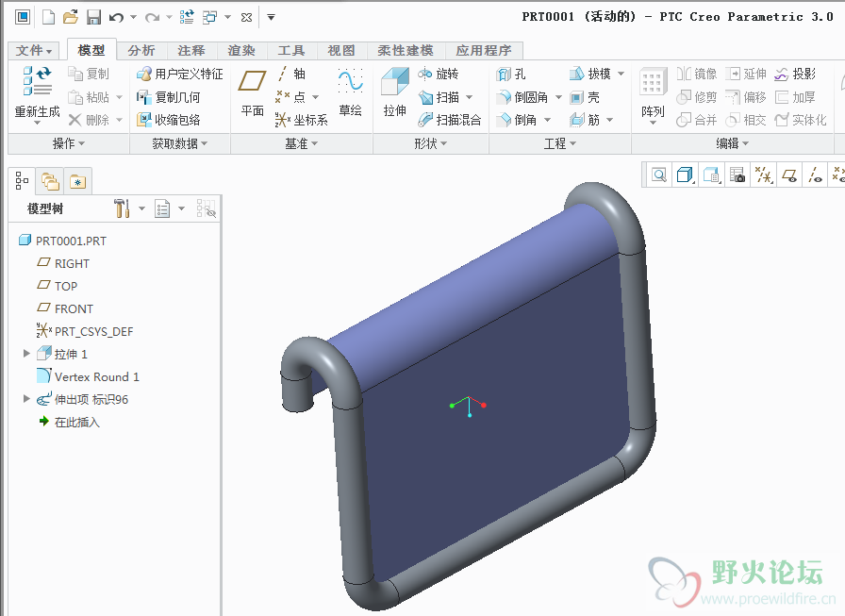Select the 在此插入 insert marker

click(69, 422)
